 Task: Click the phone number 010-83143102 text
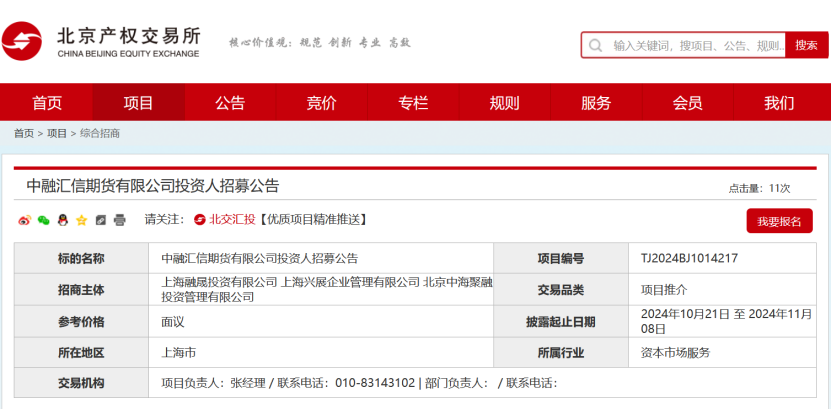tap(375, 383)
